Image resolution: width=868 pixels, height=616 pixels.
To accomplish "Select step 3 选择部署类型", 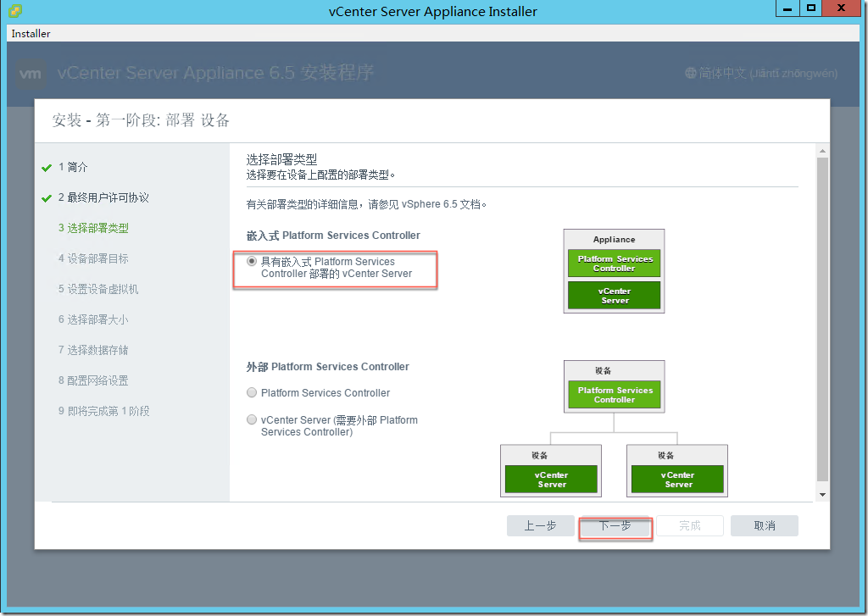I will [93, 228].
